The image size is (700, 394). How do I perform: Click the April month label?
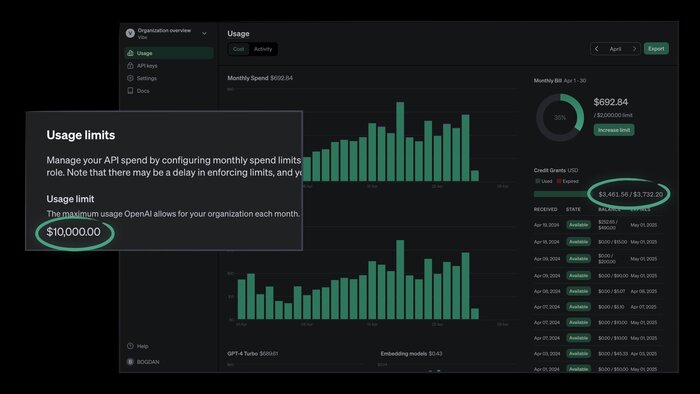click(x=615, y=49)
